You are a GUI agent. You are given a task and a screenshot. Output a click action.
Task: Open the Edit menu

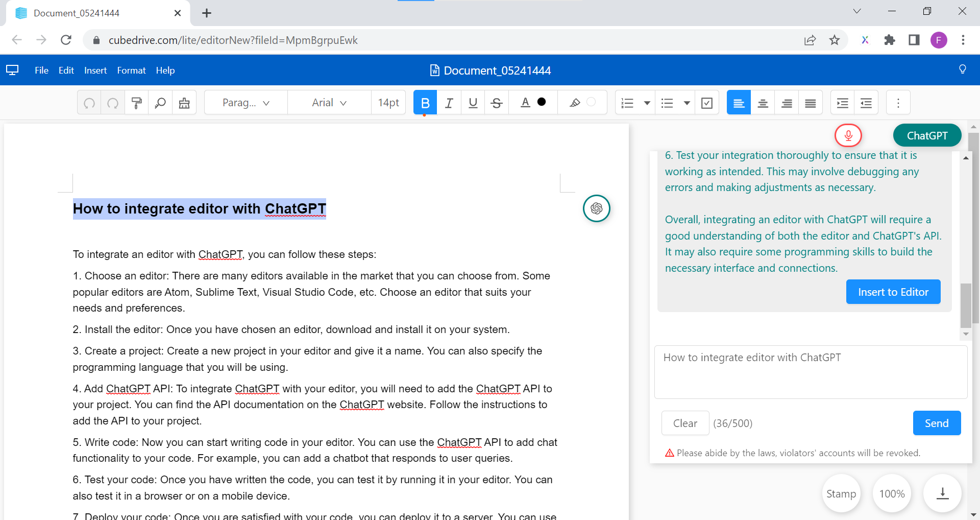tap(66, 70)
